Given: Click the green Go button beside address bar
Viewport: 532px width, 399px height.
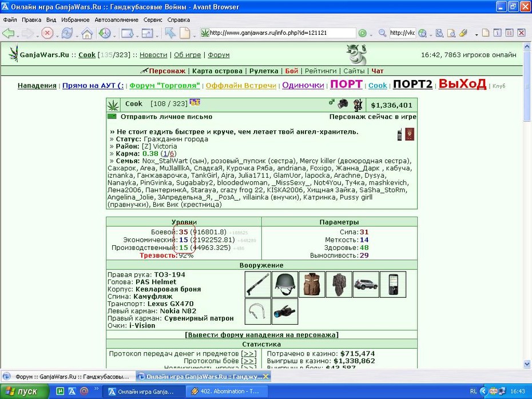Looking at the screenshot, I should pyautogui.click(x=362, y=33).
